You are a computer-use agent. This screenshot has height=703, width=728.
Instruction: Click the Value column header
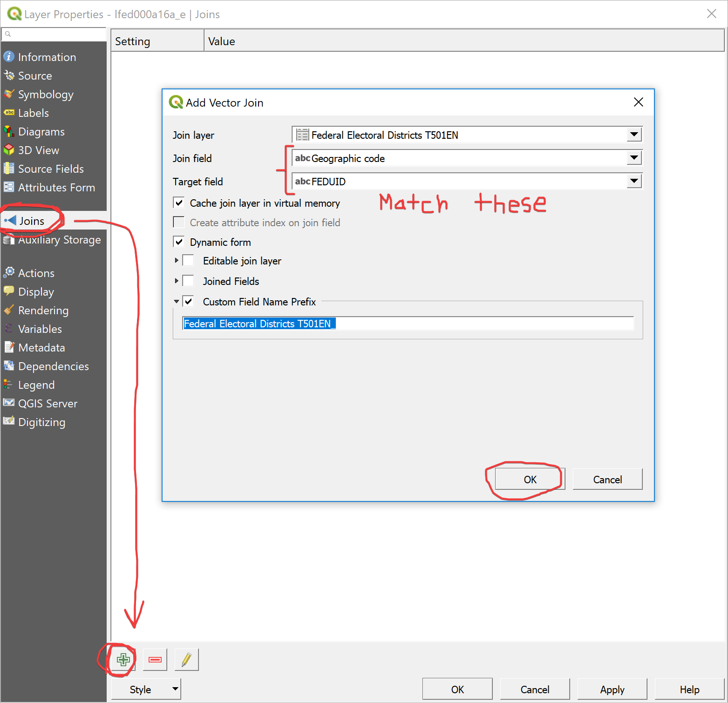(x=464, y=41)
